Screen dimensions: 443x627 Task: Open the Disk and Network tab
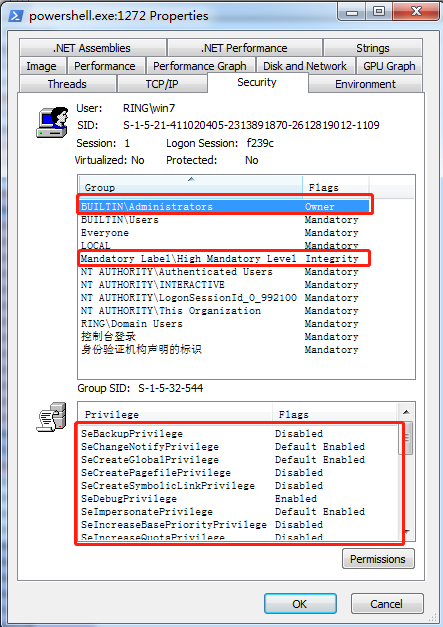click(305, 66)
